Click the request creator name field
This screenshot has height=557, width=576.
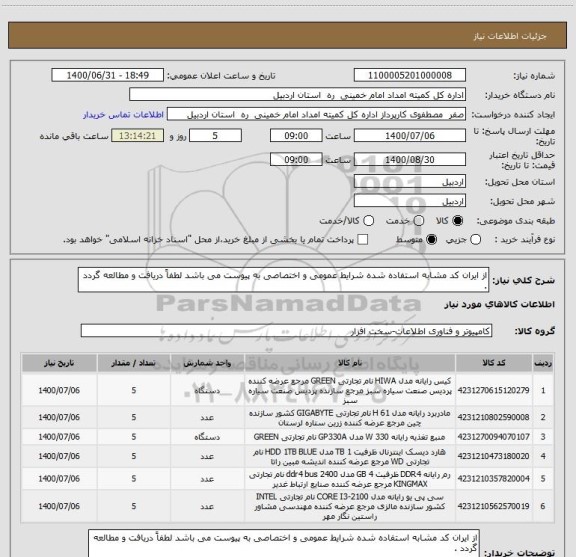click(x=316, y=114)
